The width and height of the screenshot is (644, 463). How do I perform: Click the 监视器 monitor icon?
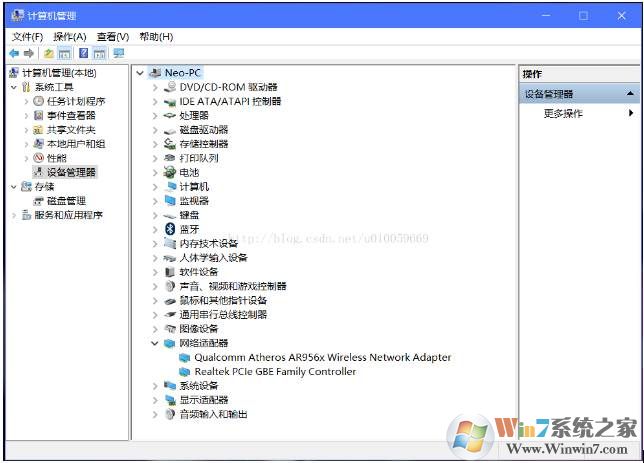point(170,200)
